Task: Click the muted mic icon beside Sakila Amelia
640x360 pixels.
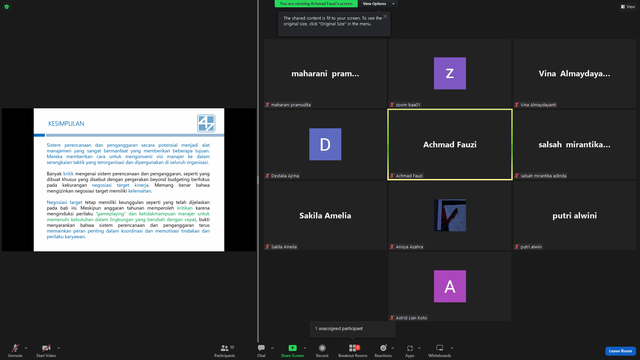Action: click(x=268, y=247)
